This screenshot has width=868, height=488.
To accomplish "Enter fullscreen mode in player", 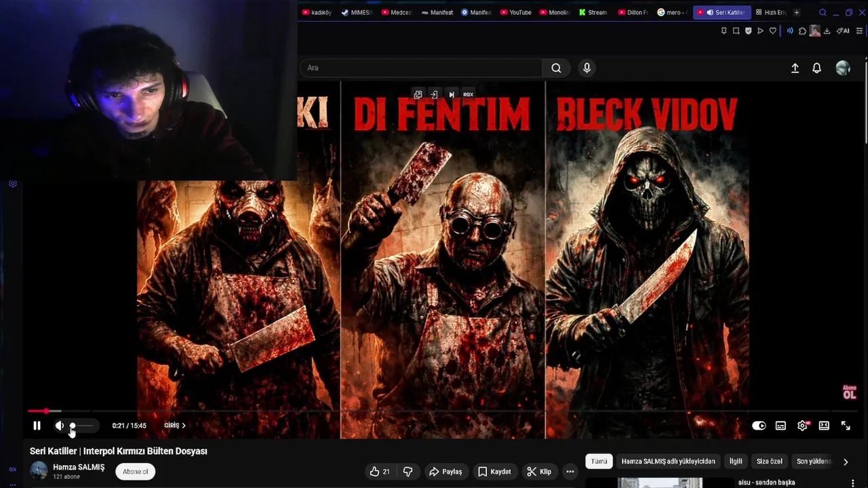I will (846, 426).
